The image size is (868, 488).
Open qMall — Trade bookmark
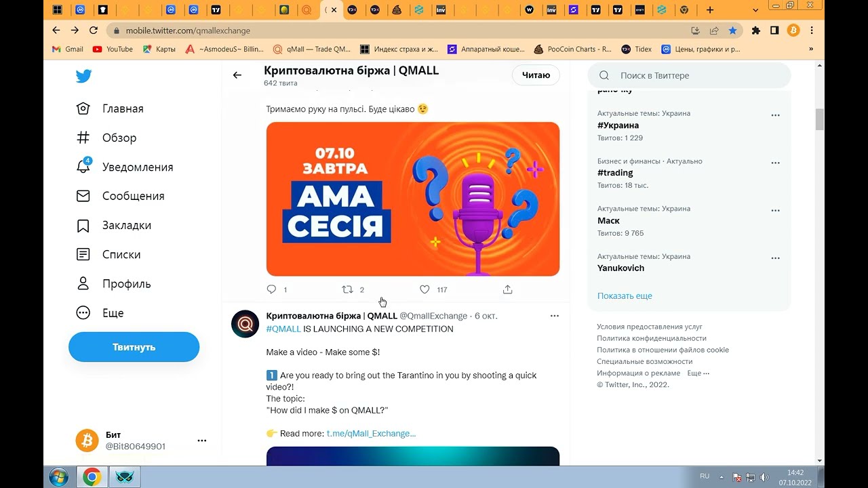coord(311,49)
